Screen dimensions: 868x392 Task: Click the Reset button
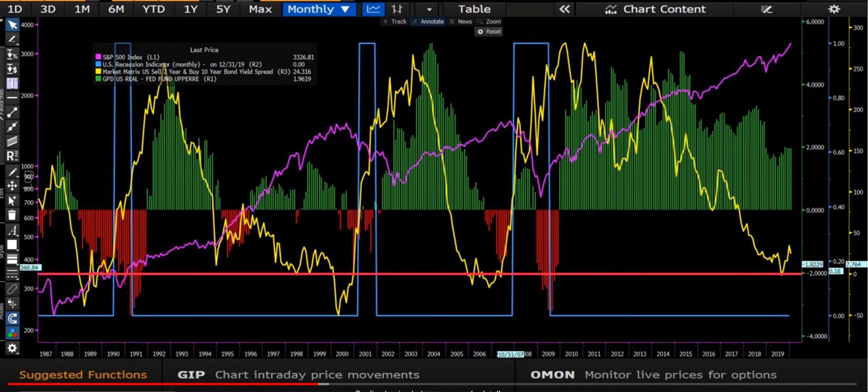click(x=489, y=32)
